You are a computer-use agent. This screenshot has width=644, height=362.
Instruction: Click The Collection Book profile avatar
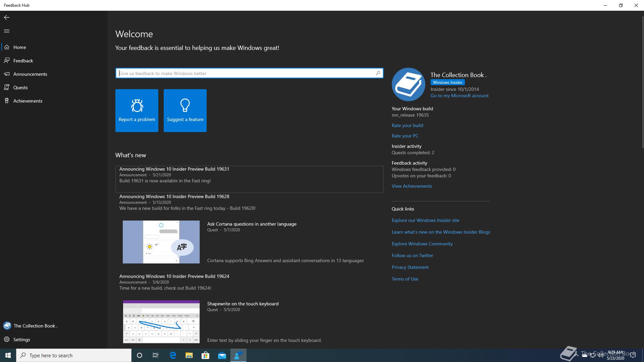(x=408, y=84)
